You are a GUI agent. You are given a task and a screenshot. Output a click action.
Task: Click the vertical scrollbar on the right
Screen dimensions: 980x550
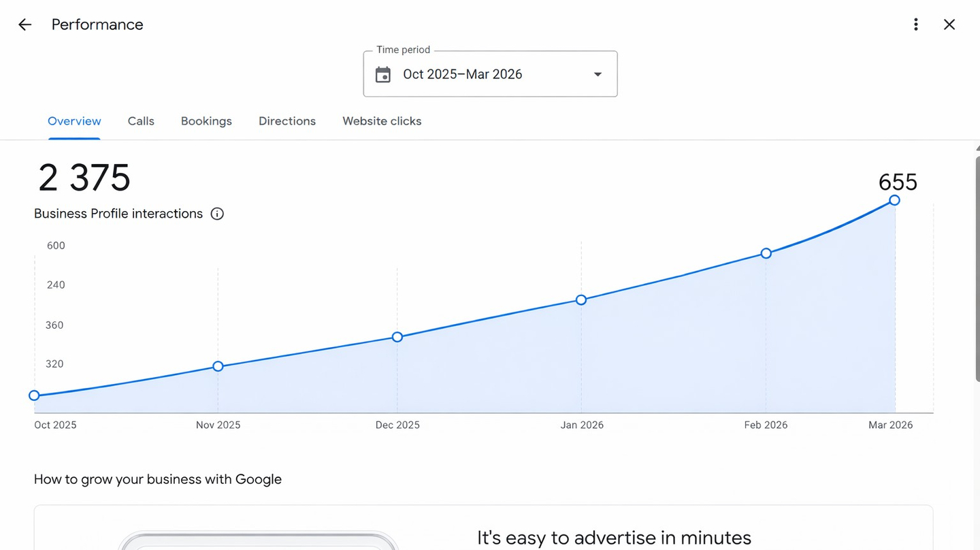pos(977,272)
